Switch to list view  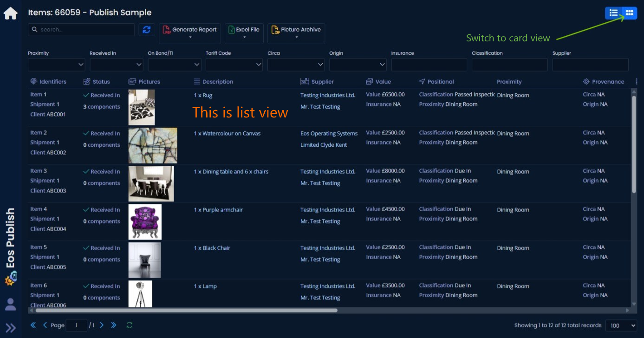tap(613, 13)
